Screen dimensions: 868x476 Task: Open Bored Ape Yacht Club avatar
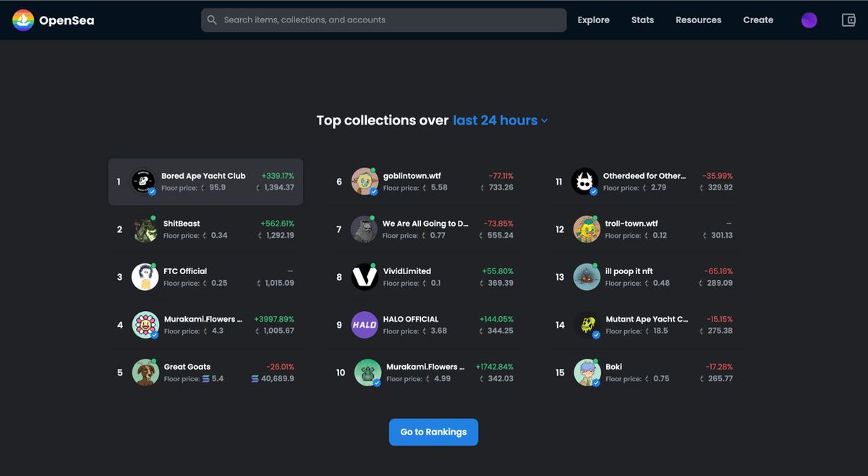pos(143,182)
